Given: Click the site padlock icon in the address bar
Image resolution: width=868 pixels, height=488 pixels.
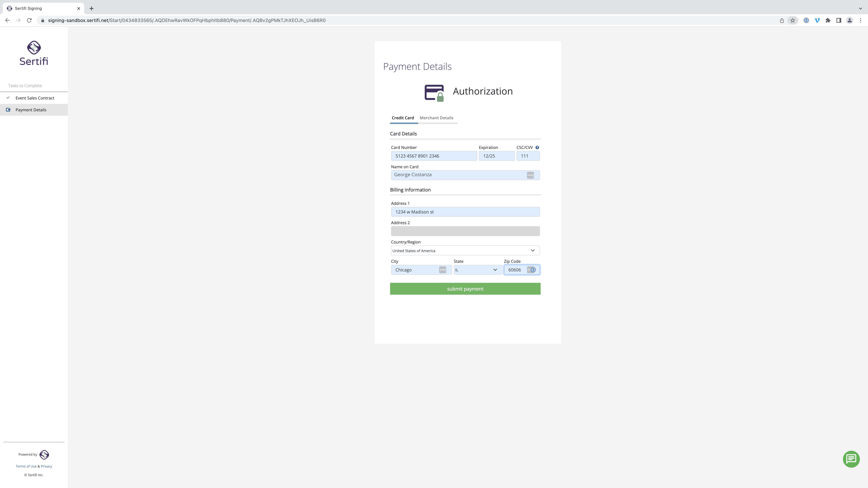Looking at the screenshot, I should pyautogui.click(x=42, y=21).
